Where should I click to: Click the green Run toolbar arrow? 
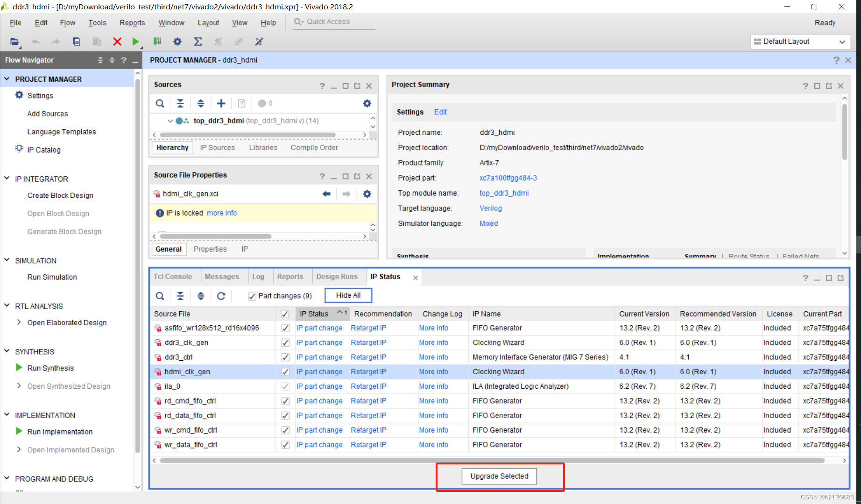[x=135, y=42]
